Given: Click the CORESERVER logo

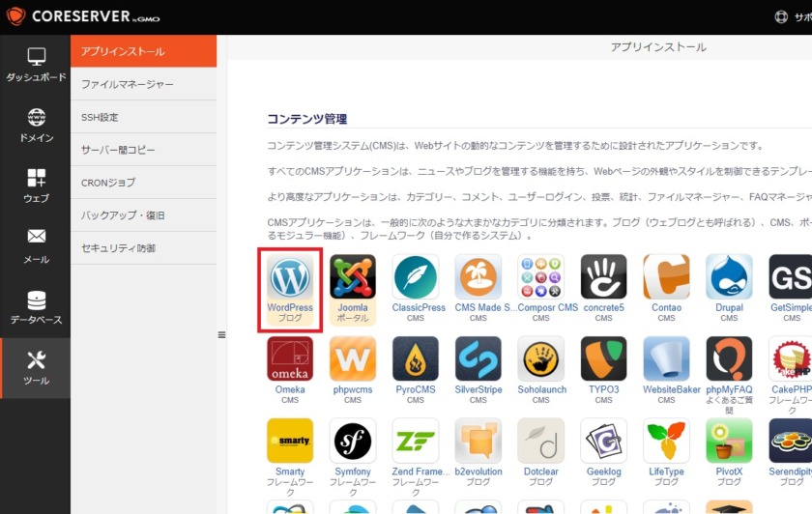Looking at the screenshot, I should [83, 16].
